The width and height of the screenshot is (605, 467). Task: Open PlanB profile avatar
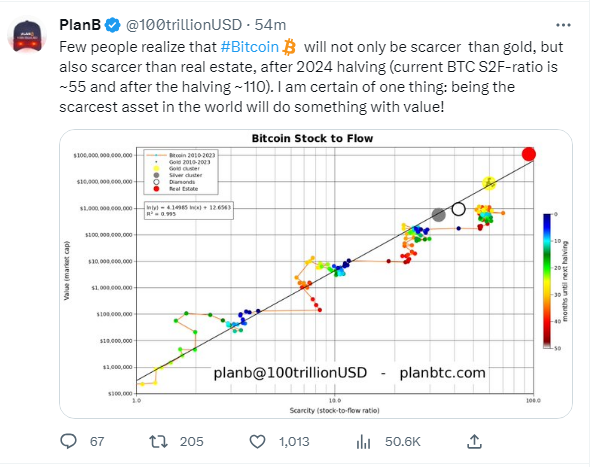click(27, 36)
